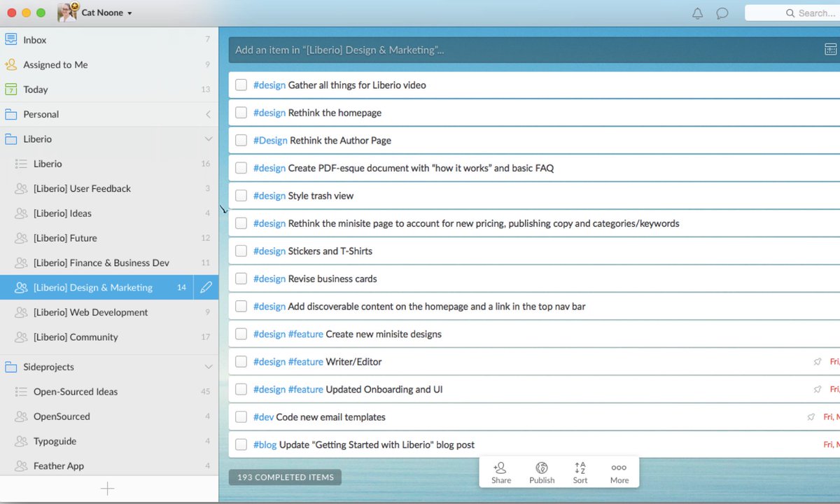Viewport: 840px width, 504px height.
Task: Click the Assigned to Me person icon
Action: [10, 64]
